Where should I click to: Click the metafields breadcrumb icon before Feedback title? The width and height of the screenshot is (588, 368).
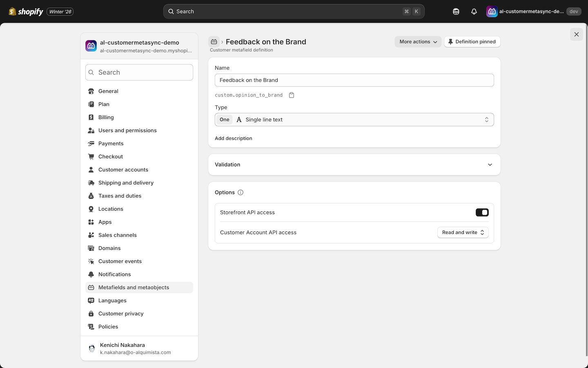pyautogui.click(x=214, y=41)
